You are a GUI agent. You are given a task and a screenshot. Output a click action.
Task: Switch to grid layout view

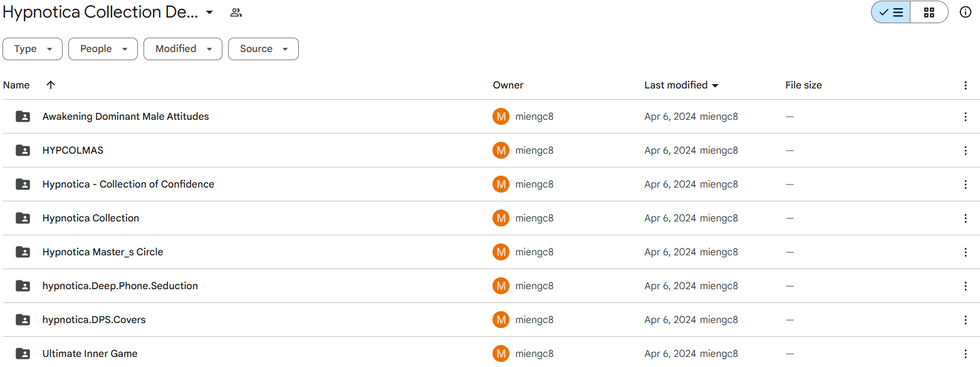pyautogui.click(x=929, y=13)
